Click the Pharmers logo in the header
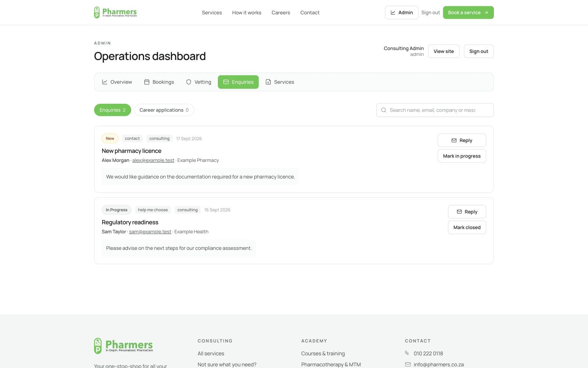This screenshot has width=588, height=368. pyautogui.click(x=115, y=13)
